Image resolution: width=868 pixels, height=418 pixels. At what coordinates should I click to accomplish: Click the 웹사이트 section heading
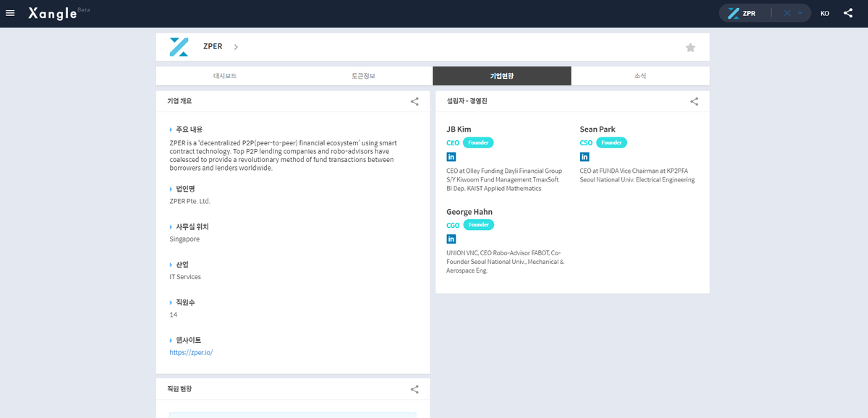point(188,340)
